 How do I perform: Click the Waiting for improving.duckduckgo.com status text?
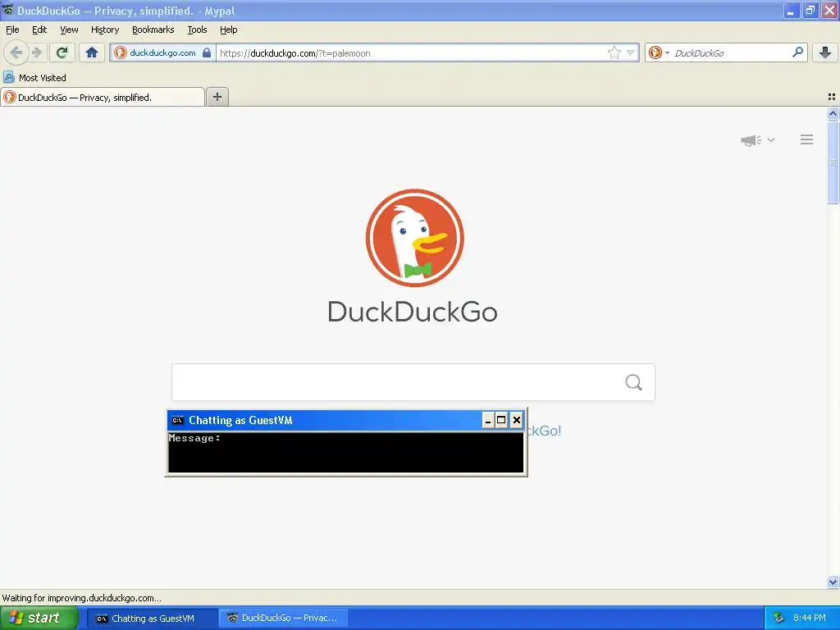[x=81, y=598]
